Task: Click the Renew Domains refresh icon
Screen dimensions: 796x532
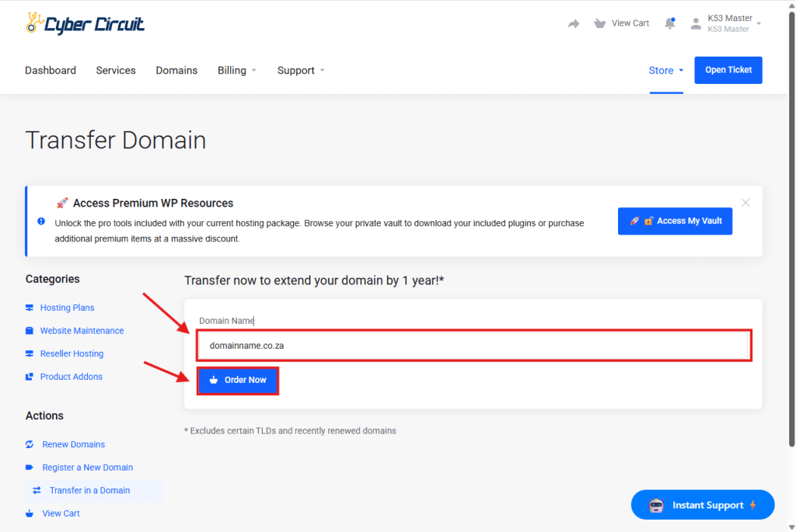Action: click(30, 444)
